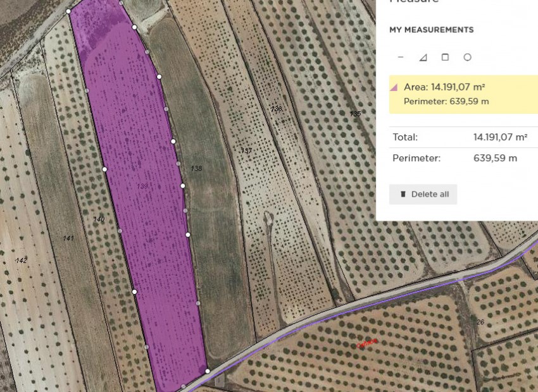Click the MY MEASUREMENTS section heading

tap(432, 29)
